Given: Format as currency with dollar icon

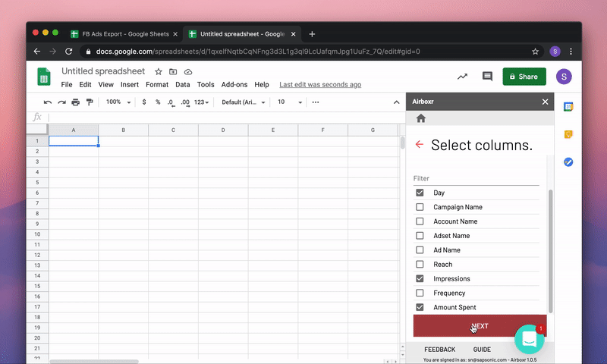Looking at the screenshot, I should 144,102.
